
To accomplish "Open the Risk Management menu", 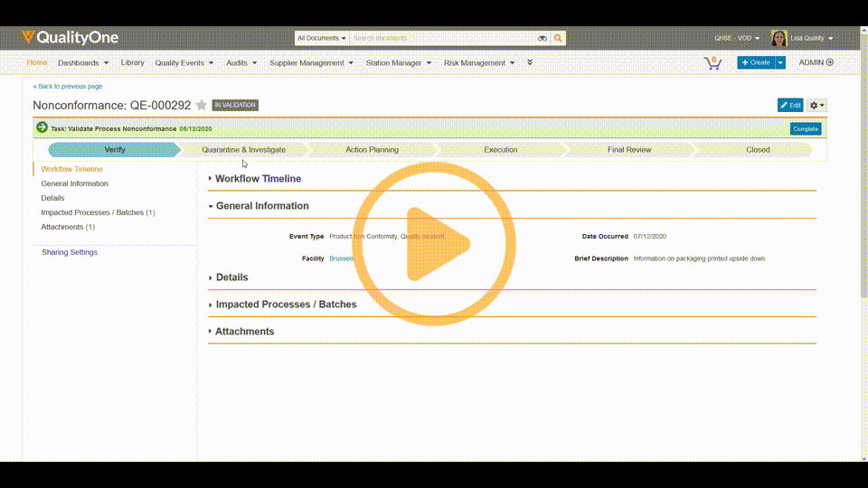I will tap(479, 63).
